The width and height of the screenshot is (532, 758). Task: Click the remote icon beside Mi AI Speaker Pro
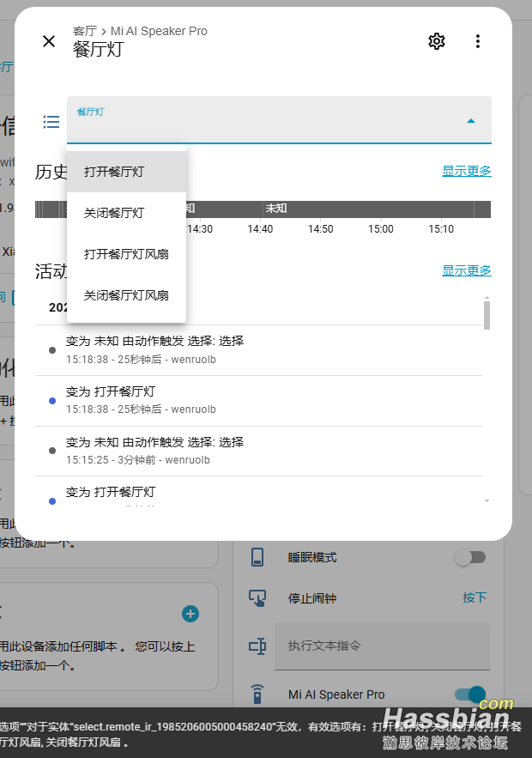point(257,694)
